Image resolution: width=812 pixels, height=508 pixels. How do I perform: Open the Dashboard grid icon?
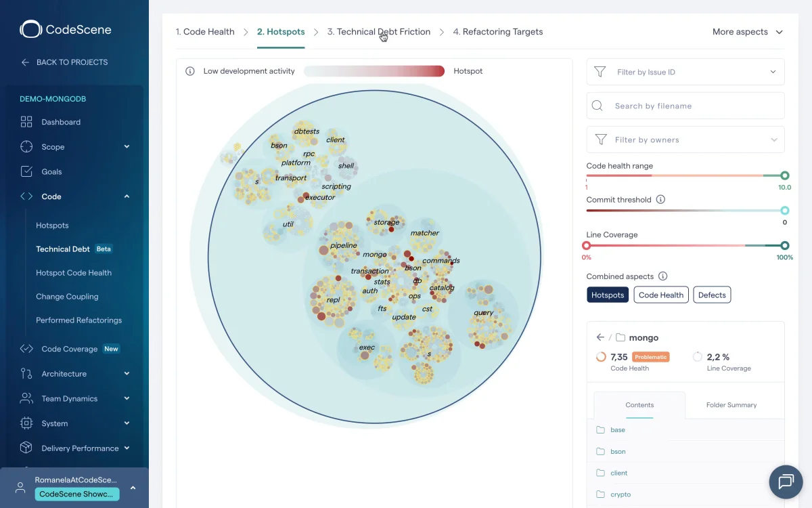click(26, 122)
